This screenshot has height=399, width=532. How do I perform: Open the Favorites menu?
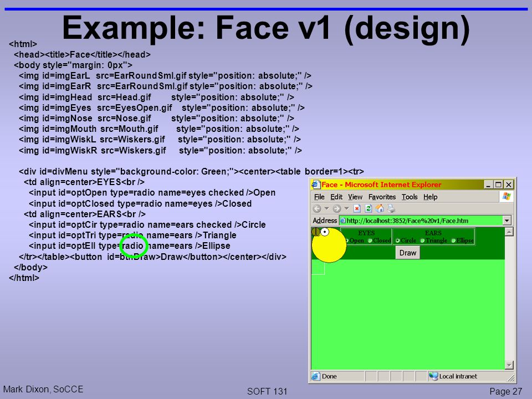(x=382, y=197)
